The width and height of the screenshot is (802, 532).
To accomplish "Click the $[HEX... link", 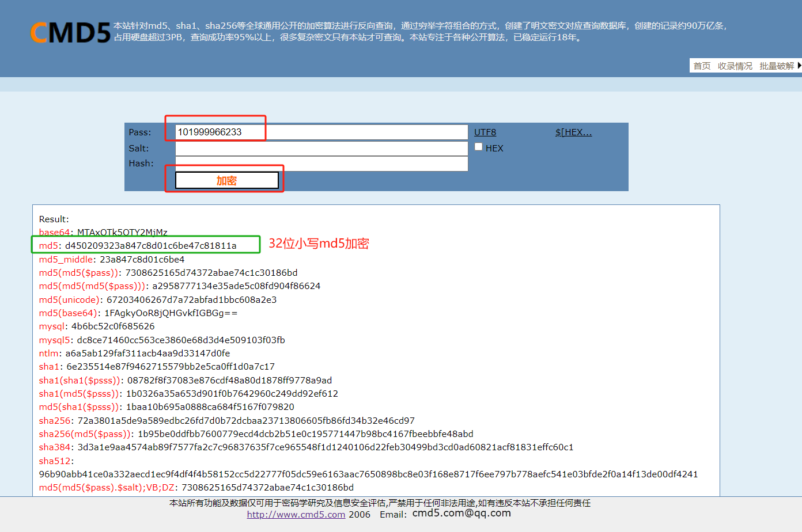I will tap(573, 132).
